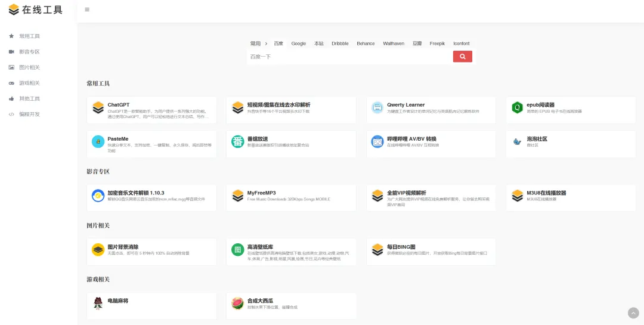Open the Qwerty Learner title link
The height and width of the screenshot is (325, 644).
point(406,105)
